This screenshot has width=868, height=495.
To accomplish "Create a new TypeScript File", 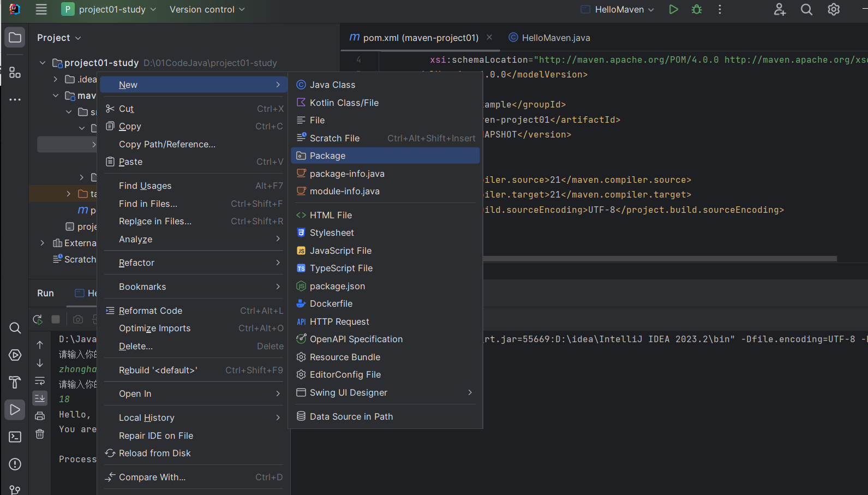I will 385,268.
